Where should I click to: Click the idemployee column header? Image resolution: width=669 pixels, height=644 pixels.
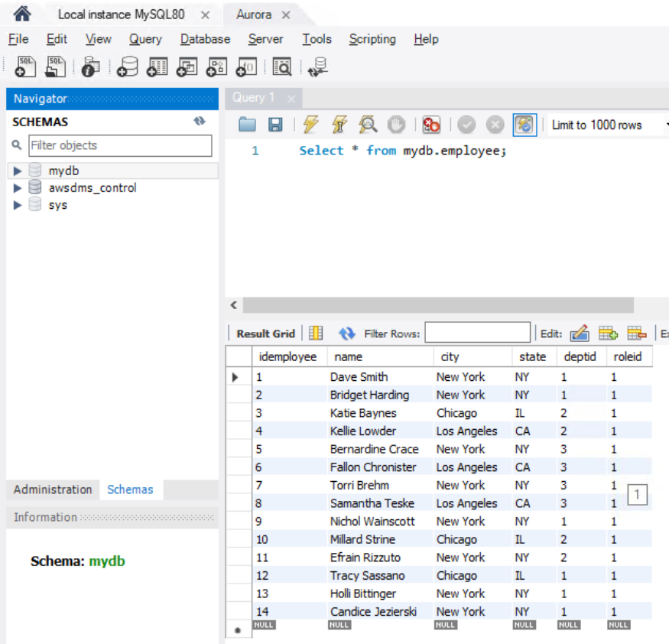point(287,356)
